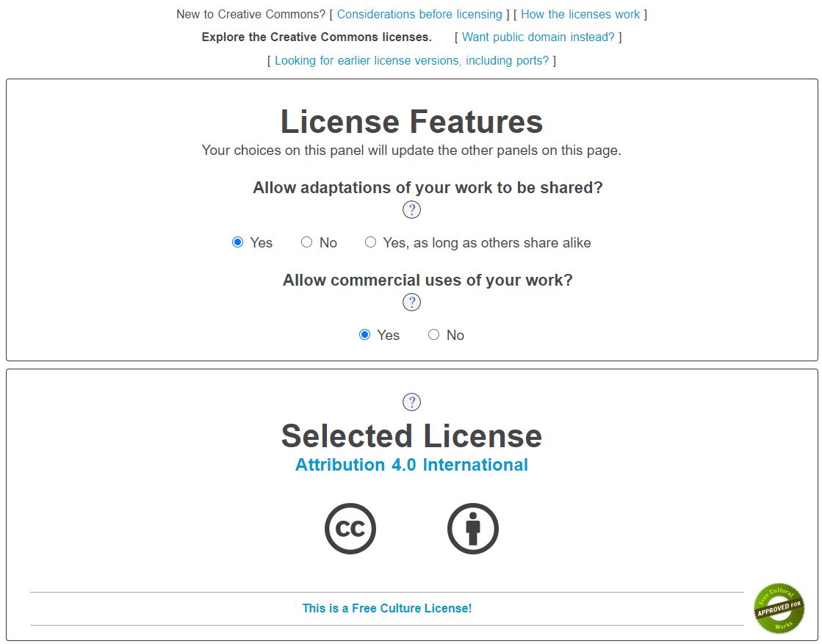Select No for allowing adaptations
Viewport: 822px width, 644px height.
pos(306,242)
